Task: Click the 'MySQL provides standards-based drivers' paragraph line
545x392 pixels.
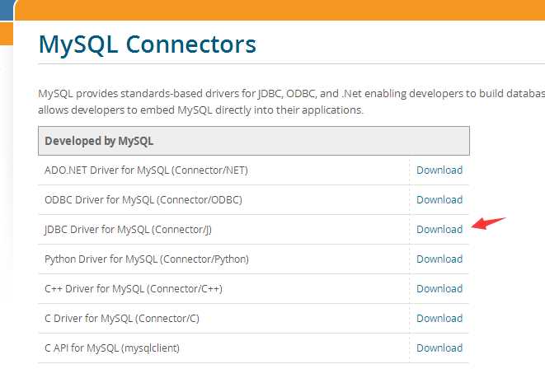Action: click(x=291, y=94)
